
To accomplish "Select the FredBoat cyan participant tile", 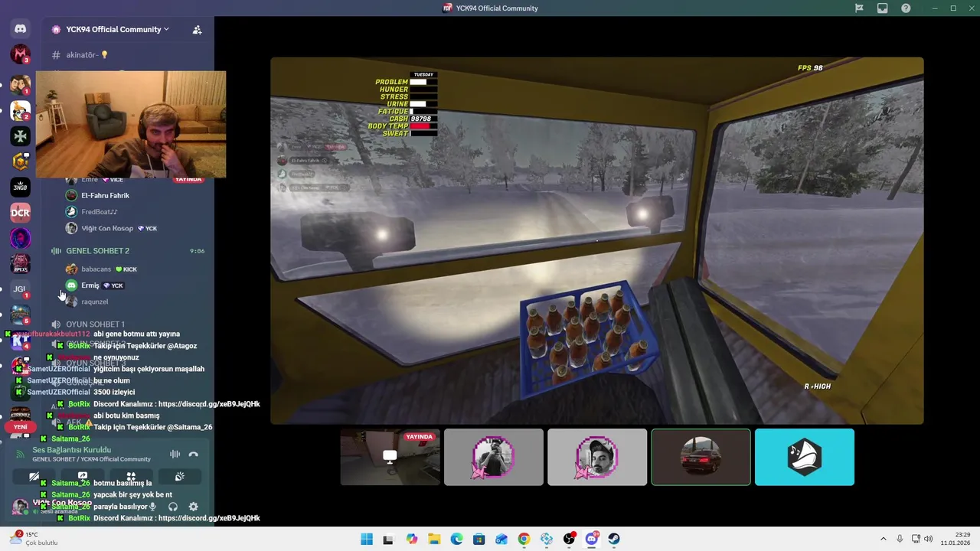I will tap(805, 457).
